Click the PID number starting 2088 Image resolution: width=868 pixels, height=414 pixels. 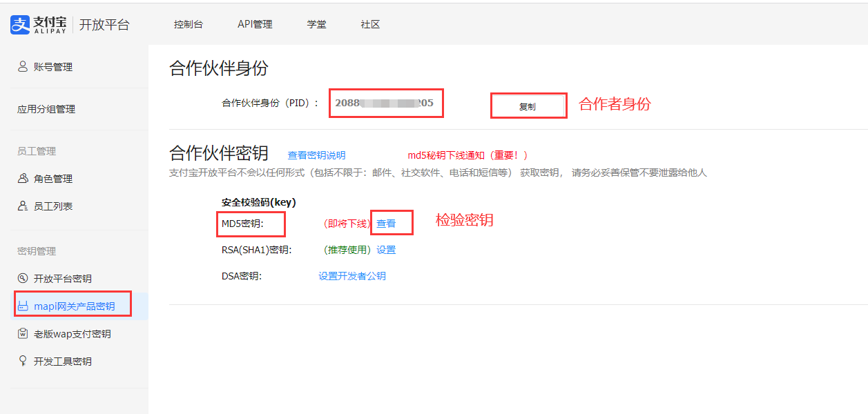point(385,103)
